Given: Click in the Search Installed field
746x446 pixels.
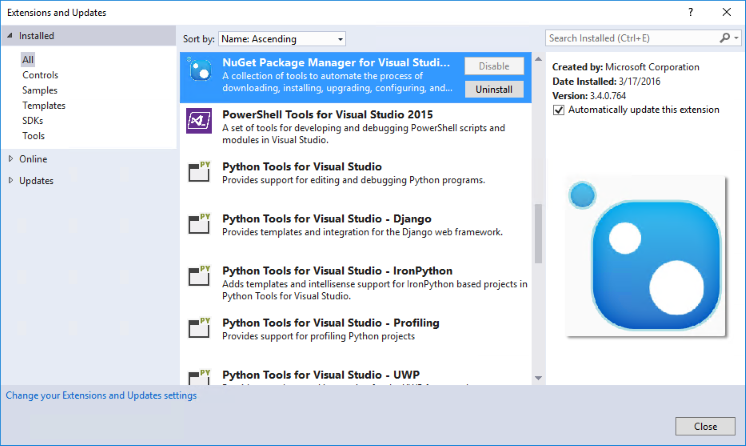Looking at the screenshot, I should (632, 38).
